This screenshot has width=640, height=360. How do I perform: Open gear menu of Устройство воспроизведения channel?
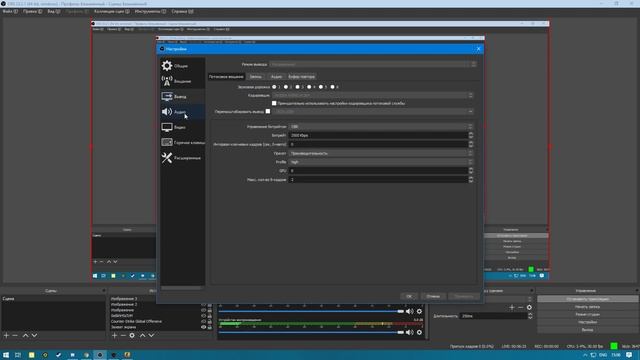pyautogui.click(x=419, y=332)
